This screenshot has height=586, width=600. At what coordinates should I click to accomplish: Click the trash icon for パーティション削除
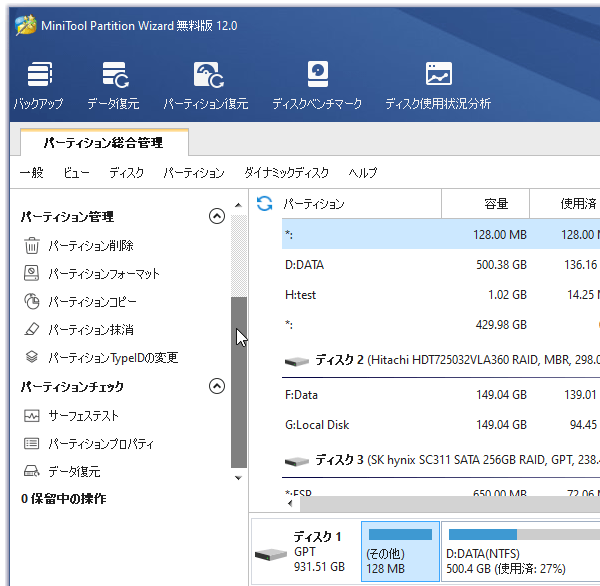pyautogui.click(x=32, y=245)
